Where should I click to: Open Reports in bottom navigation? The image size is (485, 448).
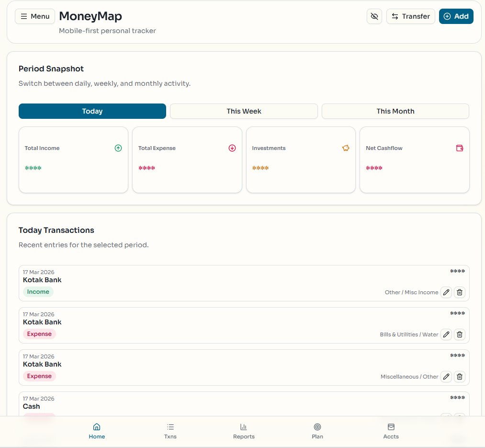(244, 431)
